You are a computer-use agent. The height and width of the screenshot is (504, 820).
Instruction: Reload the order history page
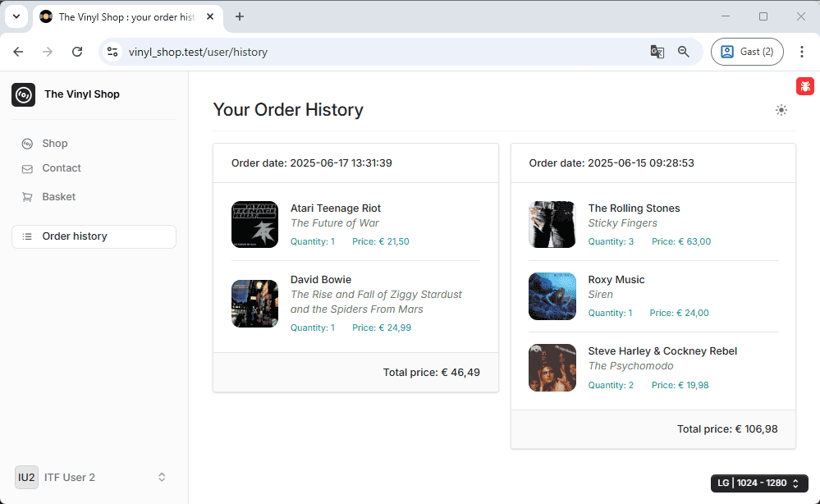pos(77,52)
